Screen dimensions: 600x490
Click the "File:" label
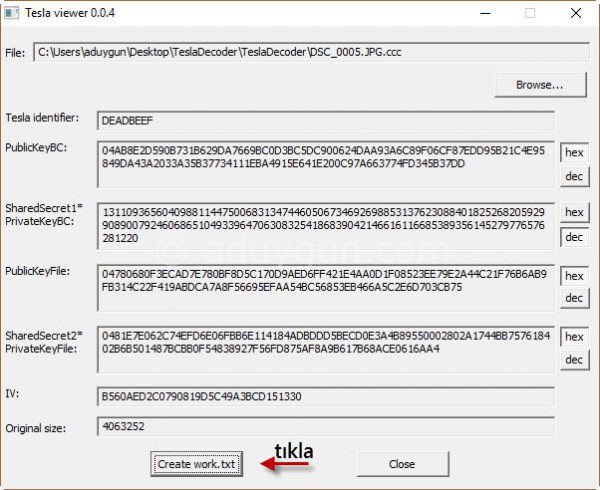point(15,53)
